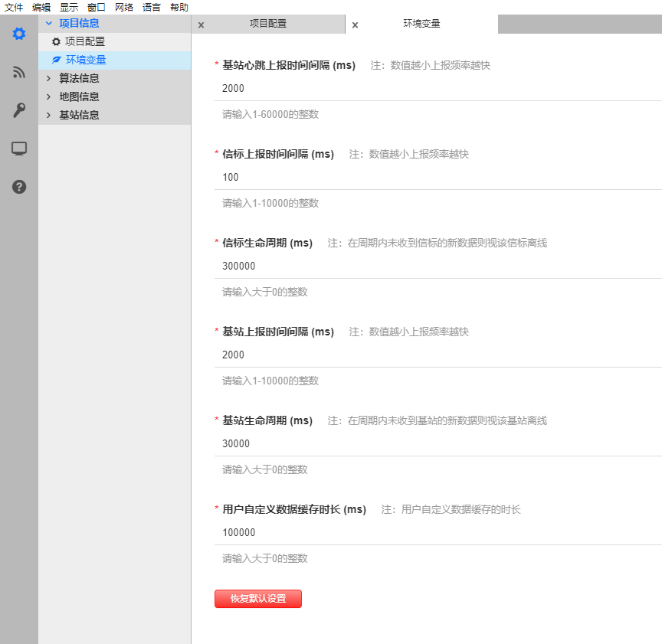This screenshot has height=644, width=662.
Task: Open the Settings gear in the left sidebar
Action: pyautogui.click(x=18, y=33)
